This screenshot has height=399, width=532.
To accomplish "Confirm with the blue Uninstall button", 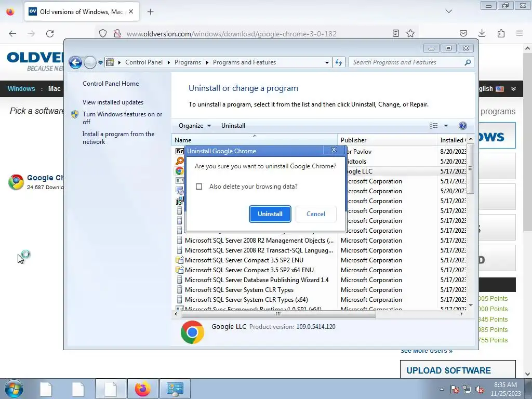I will pyautogui.click(x=270, y=214).
